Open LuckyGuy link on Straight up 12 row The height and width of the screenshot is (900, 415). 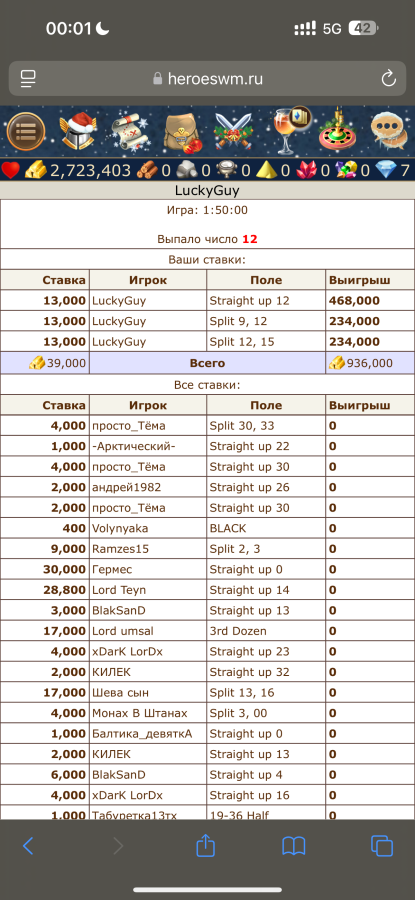click(x=119, y=301)
